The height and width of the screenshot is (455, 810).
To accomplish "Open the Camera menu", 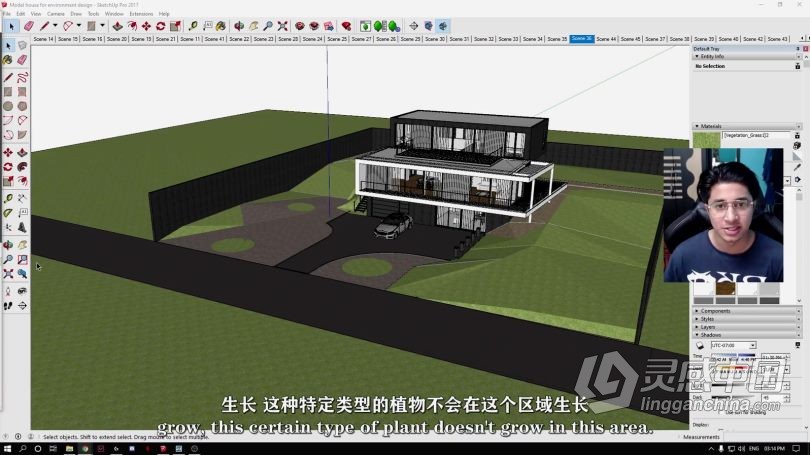I will pyautogui.click(x=56, y=14).
